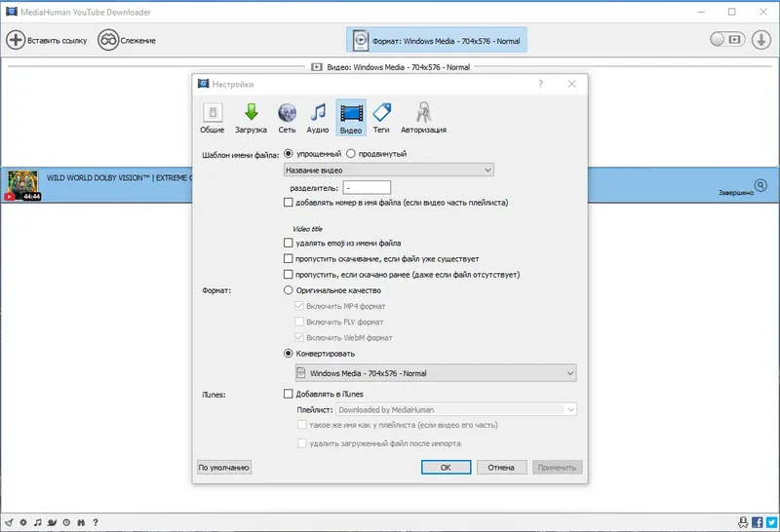Image resolution: width=780 pixels, height=532 pixels.
Task: Click the Twitter icon in status bar
Action: click(771, 522)
